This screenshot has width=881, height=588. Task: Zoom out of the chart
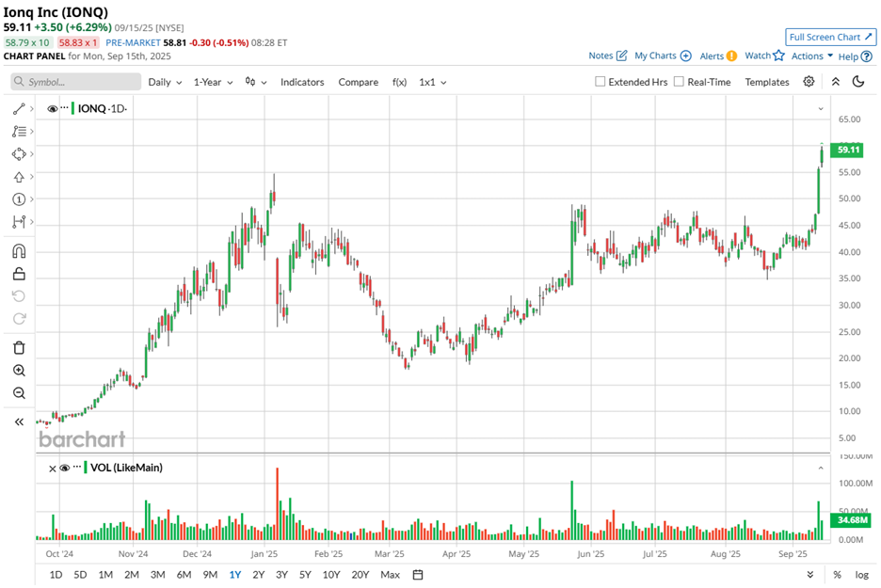click(19, 393)
